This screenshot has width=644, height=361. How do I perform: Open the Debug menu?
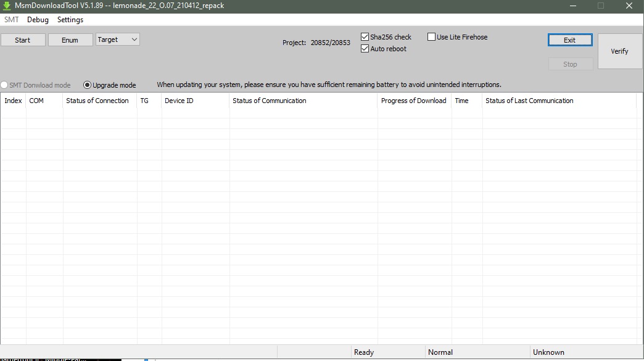coord(38,20)
